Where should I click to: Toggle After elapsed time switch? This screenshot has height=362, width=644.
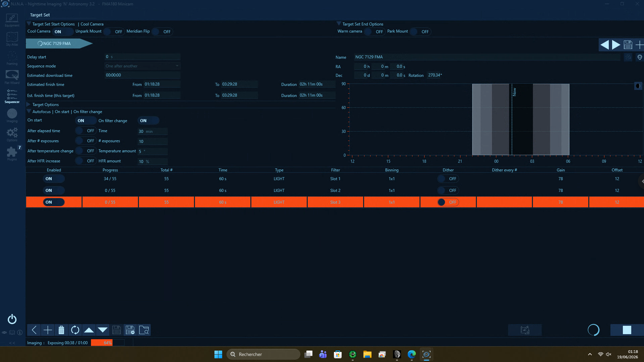(86, 131)
